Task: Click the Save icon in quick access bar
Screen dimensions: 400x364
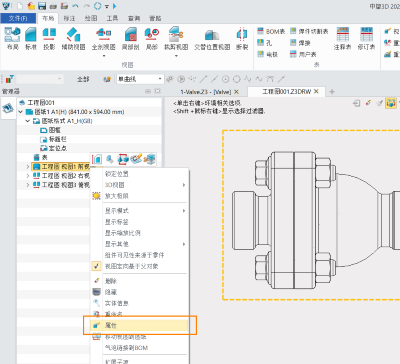Action: pos(42,6)
